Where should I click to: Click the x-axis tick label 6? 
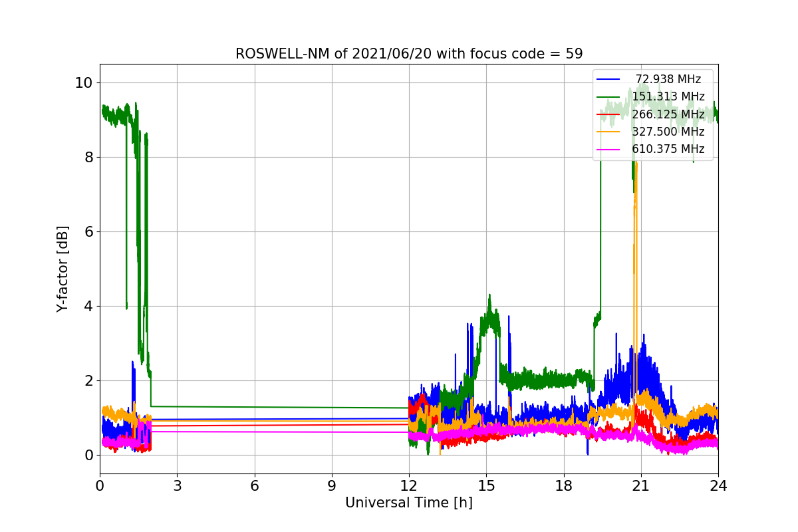(x=254, y=486)
